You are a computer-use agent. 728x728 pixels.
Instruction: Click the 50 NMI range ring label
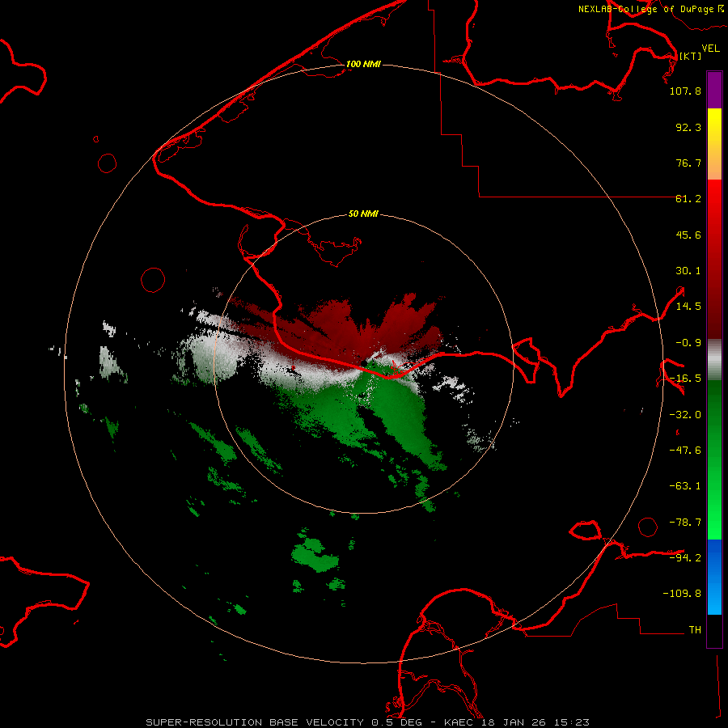click(363, 214)
